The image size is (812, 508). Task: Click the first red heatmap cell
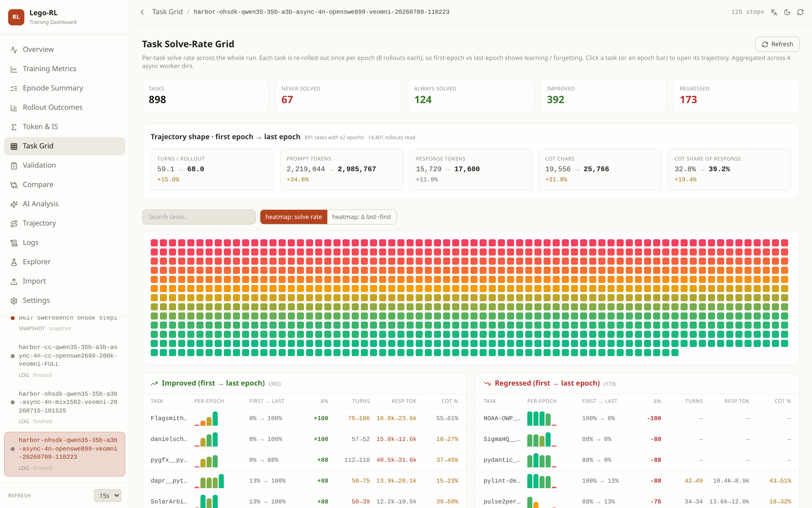click(154, 243)
